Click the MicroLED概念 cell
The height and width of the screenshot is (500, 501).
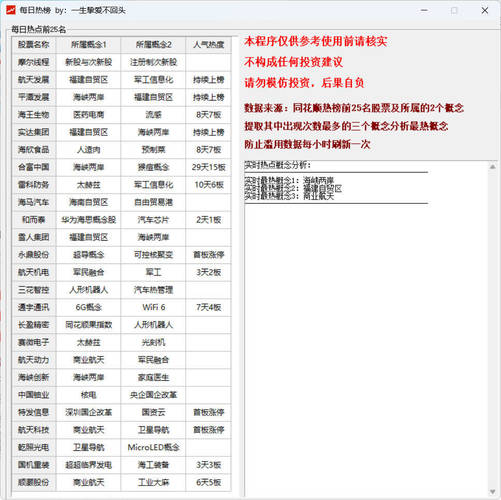point(153,447)
